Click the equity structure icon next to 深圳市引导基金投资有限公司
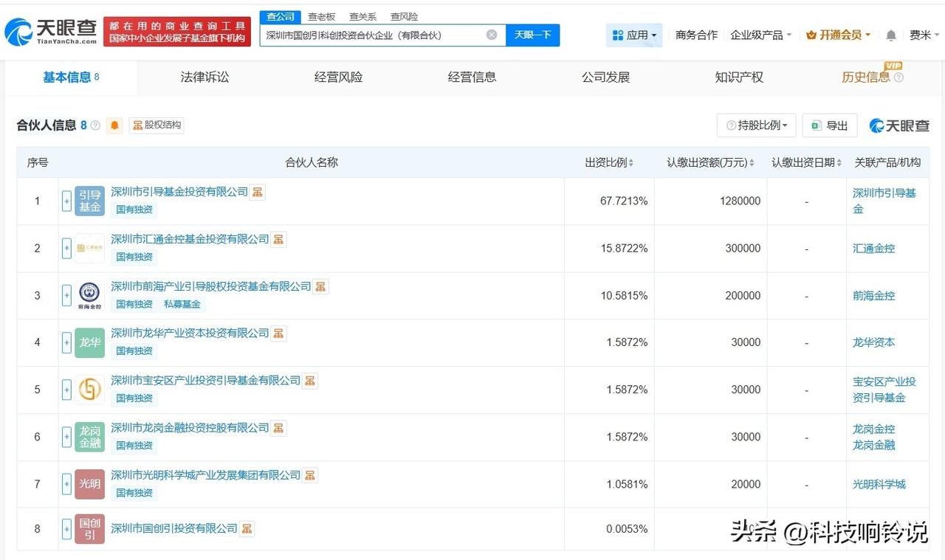Image resolution: width=945 pixels, height=560 pixels. 257,192
